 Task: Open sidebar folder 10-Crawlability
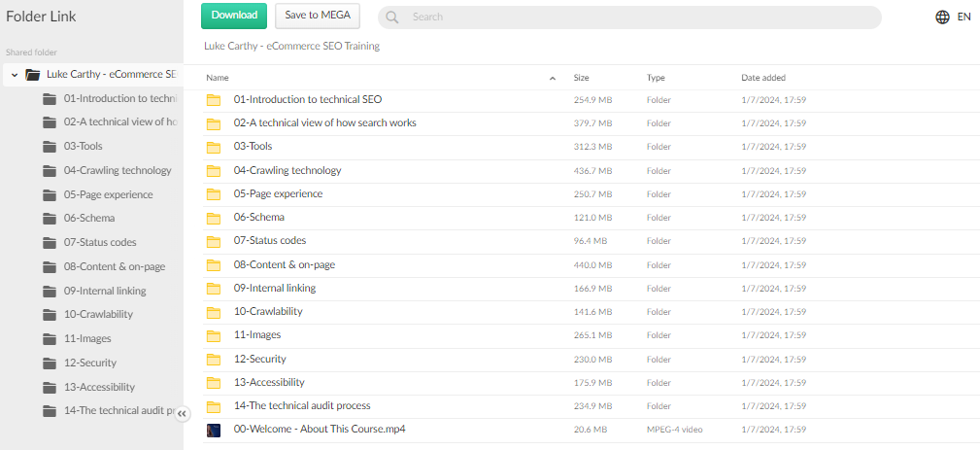point(98,314)
